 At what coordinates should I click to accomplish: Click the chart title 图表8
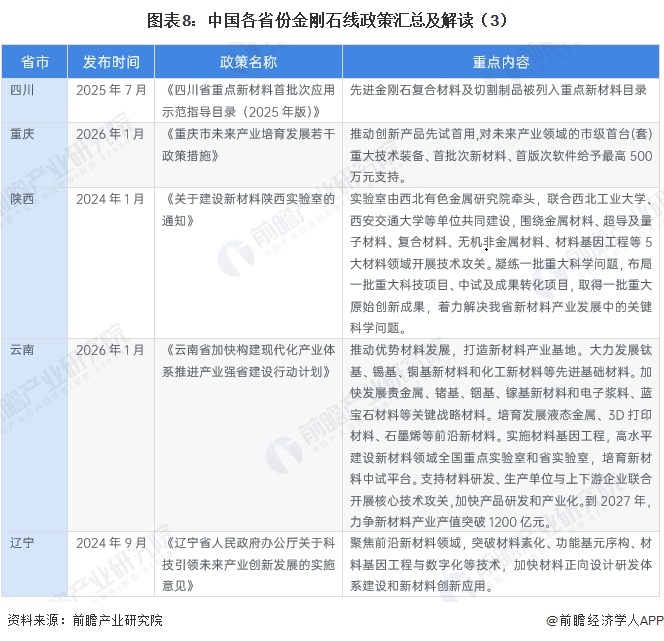[x=326, y=20]
